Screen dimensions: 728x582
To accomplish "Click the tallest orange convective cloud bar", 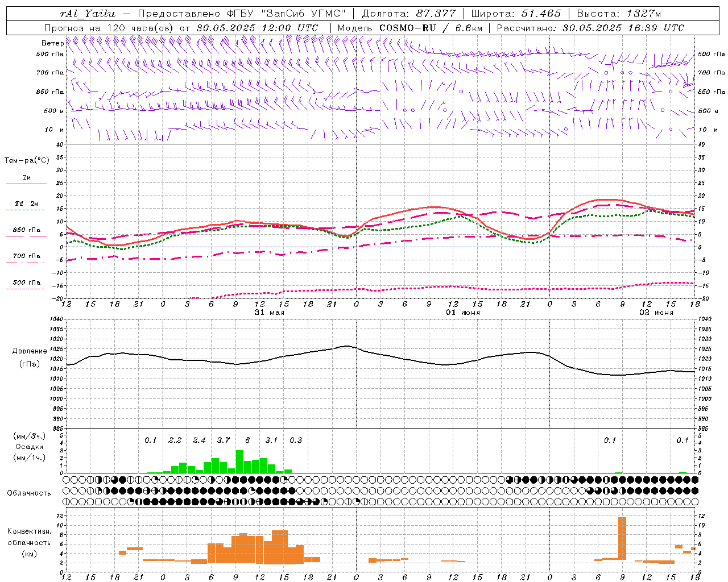I will pos(622,538).
